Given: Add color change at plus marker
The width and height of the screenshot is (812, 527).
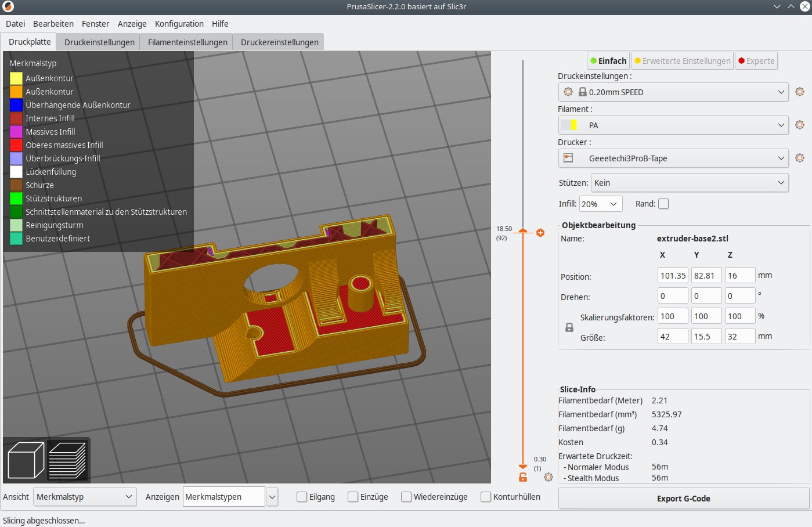Looking at the screenshot, I should pos(540,233).
